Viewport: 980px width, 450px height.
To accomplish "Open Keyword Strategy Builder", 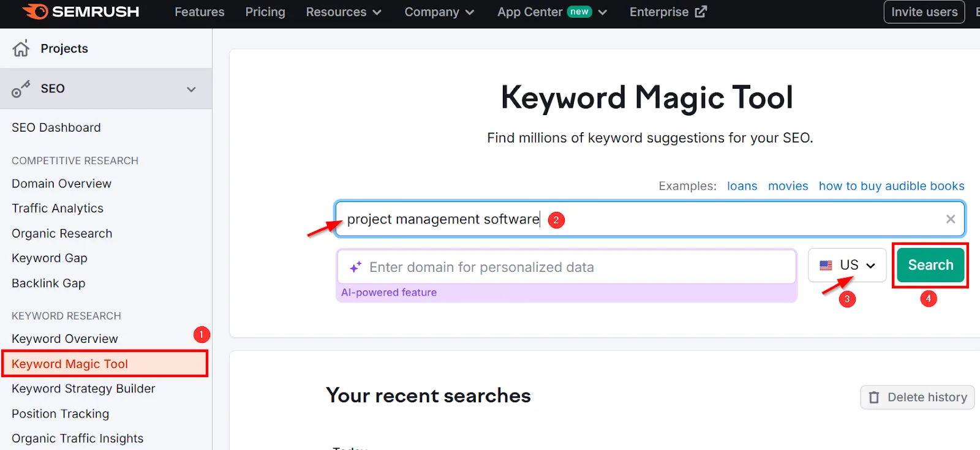I will tap(83, 389).
